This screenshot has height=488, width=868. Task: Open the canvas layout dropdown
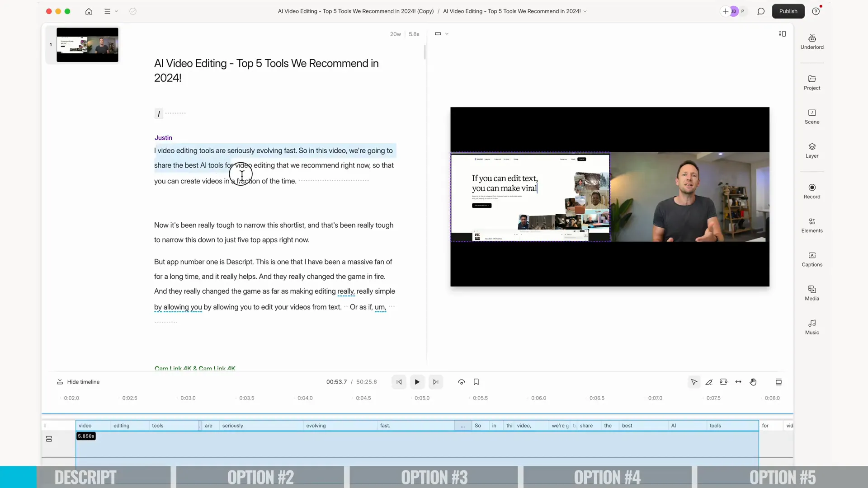(441, 34)
